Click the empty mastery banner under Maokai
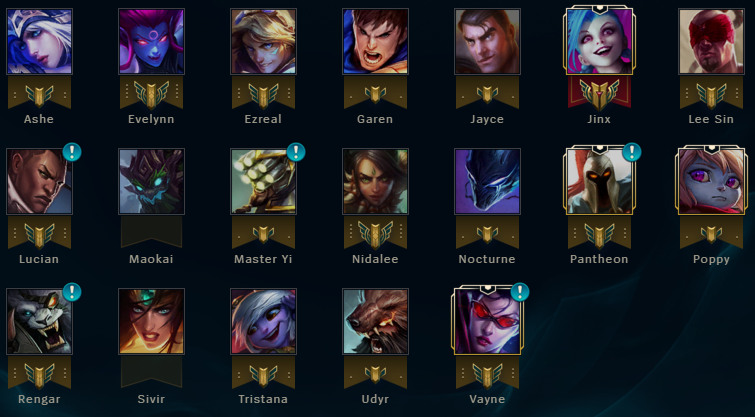Screen dimensions: 755x417 (151, 232)
